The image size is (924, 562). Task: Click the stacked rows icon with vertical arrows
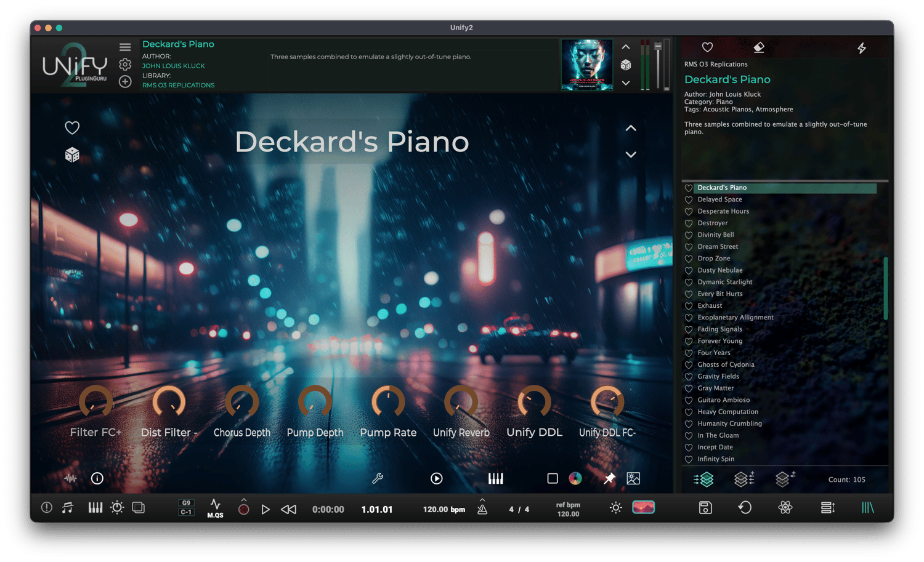(x=827, y=508)
